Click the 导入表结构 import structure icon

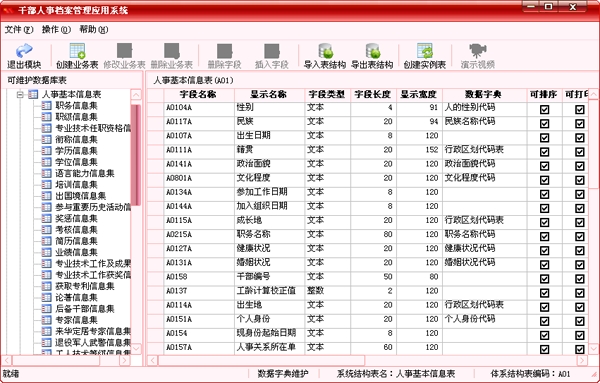325,51
